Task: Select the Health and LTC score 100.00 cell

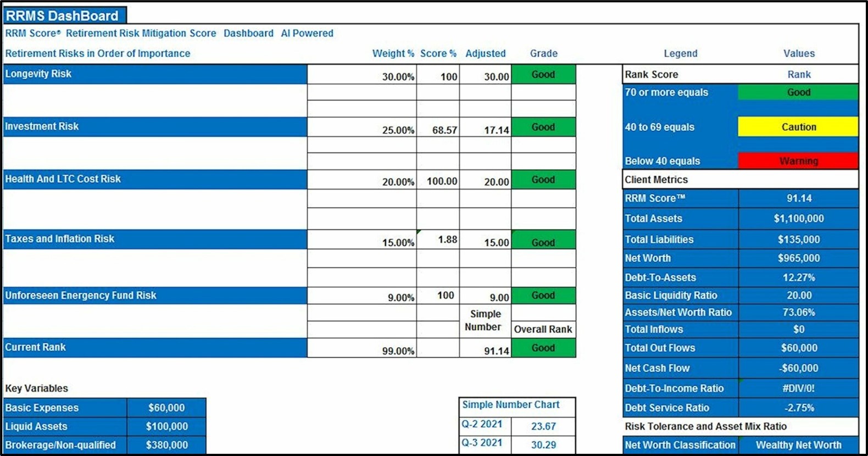Action: coord(438,180)
